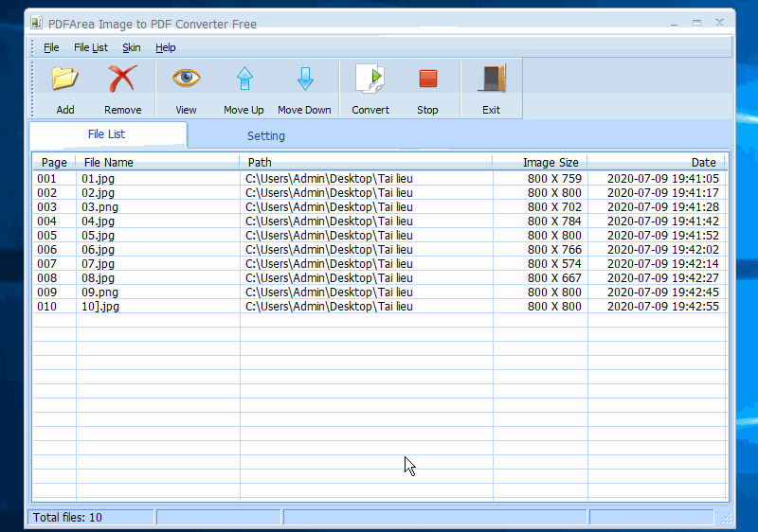Select the file 05.jpg

(x=98, y=235)
